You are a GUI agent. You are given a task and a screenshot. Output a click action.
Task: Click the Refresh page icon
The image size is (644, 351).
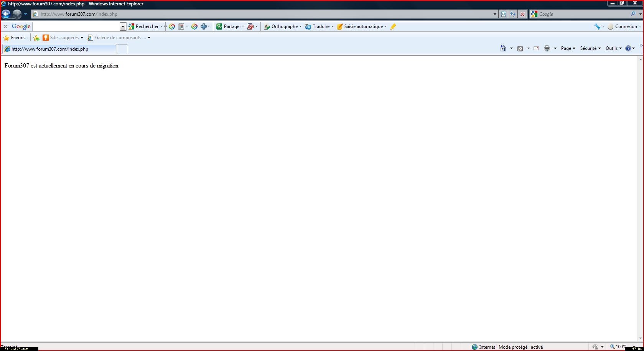coord(513,14)
